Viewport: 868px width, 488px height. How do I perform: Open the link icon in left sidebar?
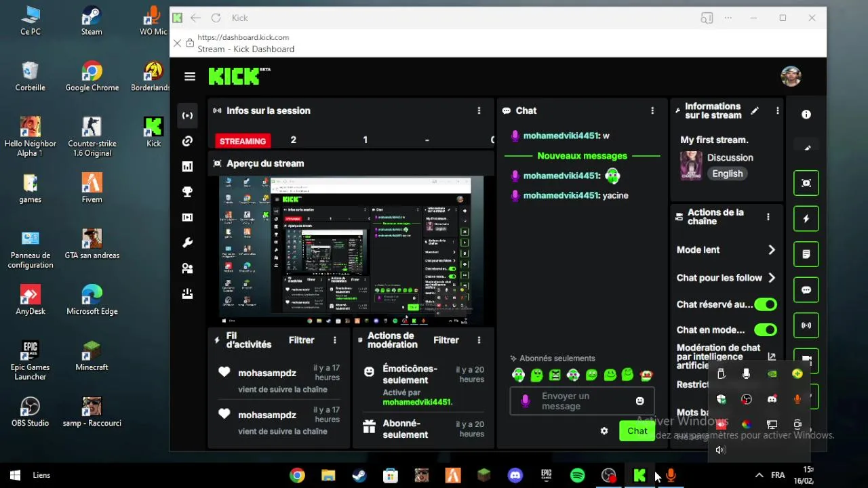188,141
